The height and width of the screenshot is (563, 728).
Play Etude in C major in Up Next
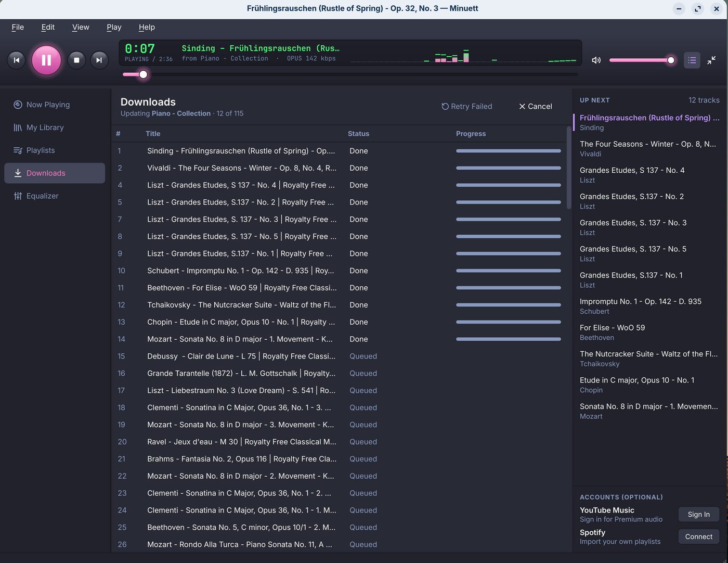pos(649,385)
